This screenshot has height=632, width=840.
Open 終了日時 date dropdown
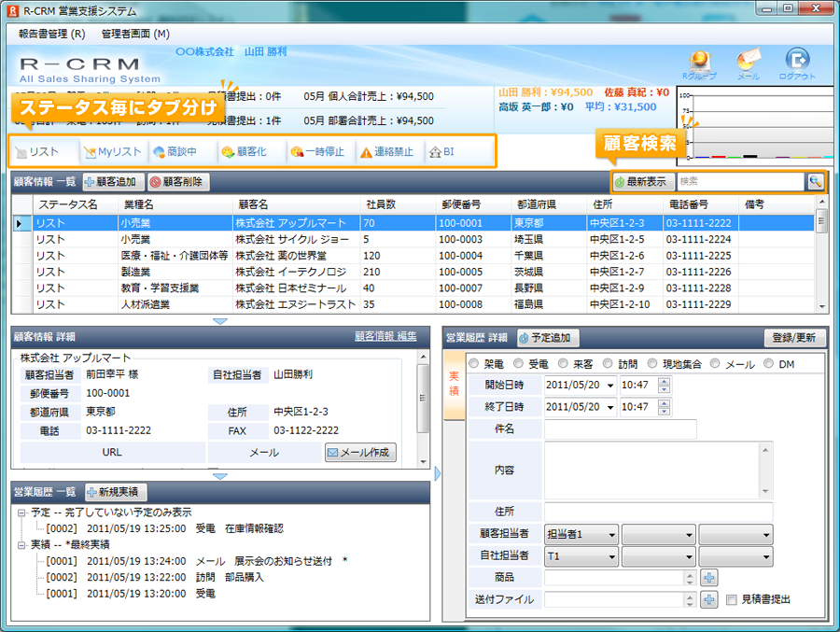(x=610, y=407)
